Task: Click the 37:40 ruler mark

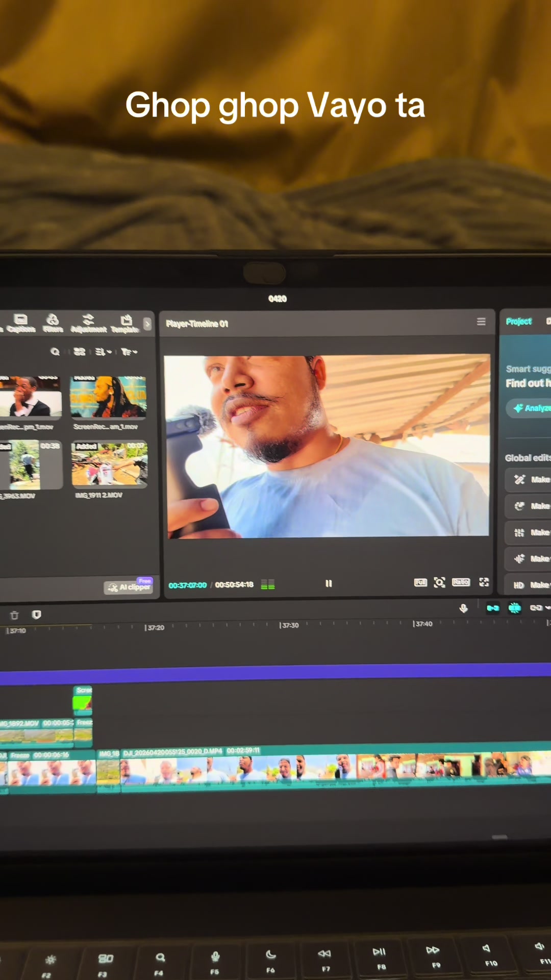Action: [x=422, y=624]
